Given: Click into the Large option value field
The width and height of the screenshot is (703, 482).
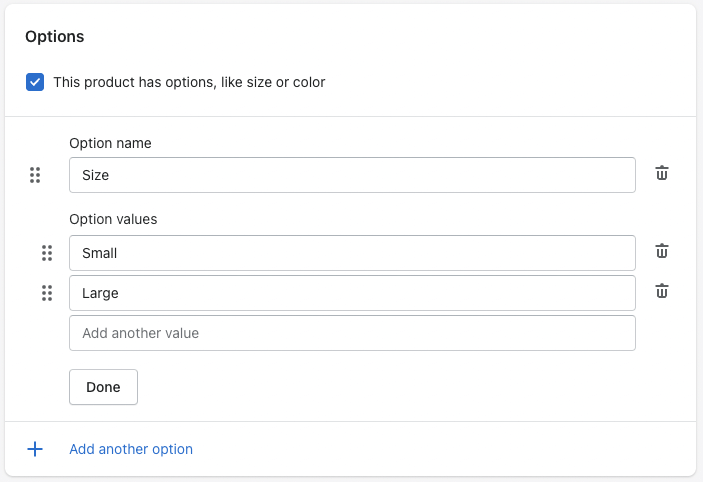Looking at the screenshot, I should tap(352, 293).
